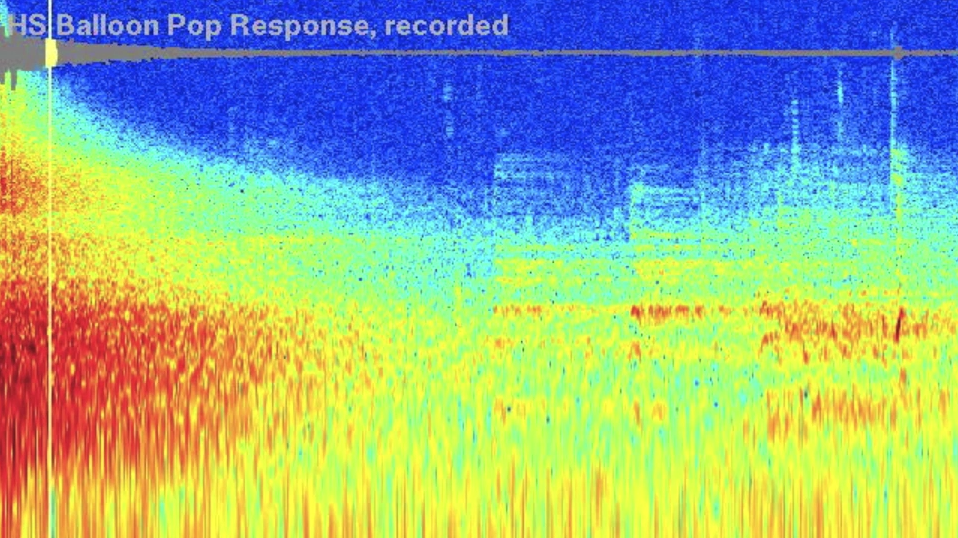Click the gray waveform overview strip
This screenshot has width=958, height=538.
[x=479, y=54]
